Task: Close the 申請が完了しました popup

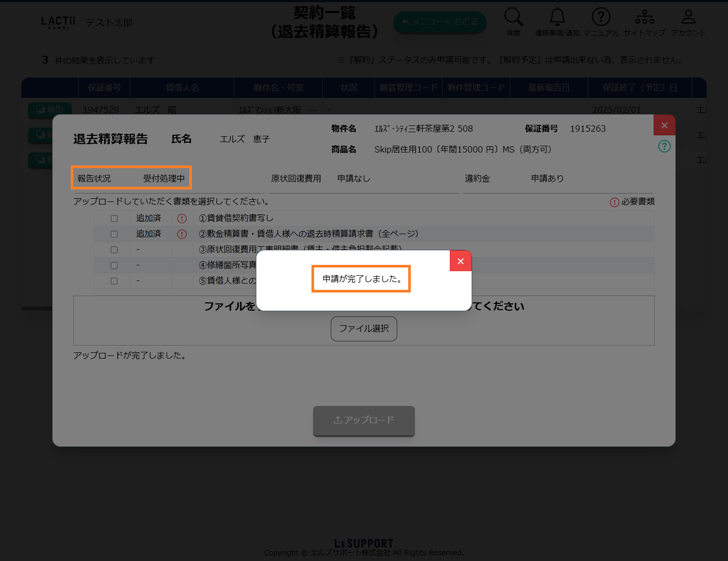Action: (460, 261)
